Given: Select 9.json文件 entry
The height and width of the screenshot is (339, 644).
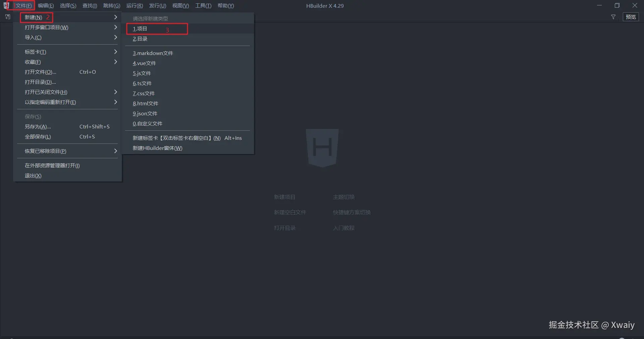Looking at the screenshot, I should [187, 113].
